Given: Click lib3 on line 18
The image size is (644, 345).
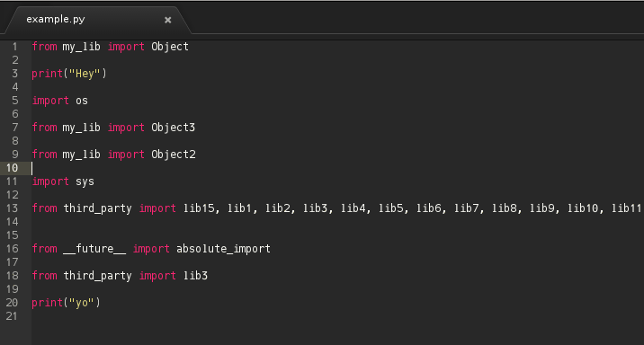Looking at the screenshot, I should coord(195,276).
